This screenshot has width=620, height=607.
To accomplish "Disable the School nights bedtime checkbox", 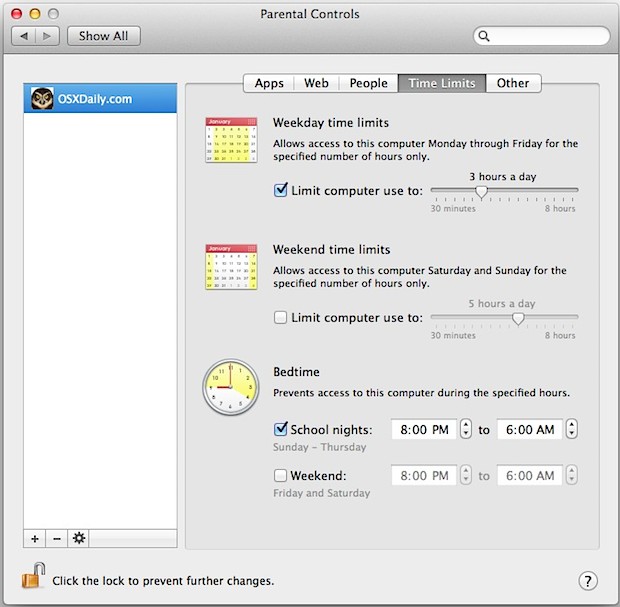I will tap(280, 429).
